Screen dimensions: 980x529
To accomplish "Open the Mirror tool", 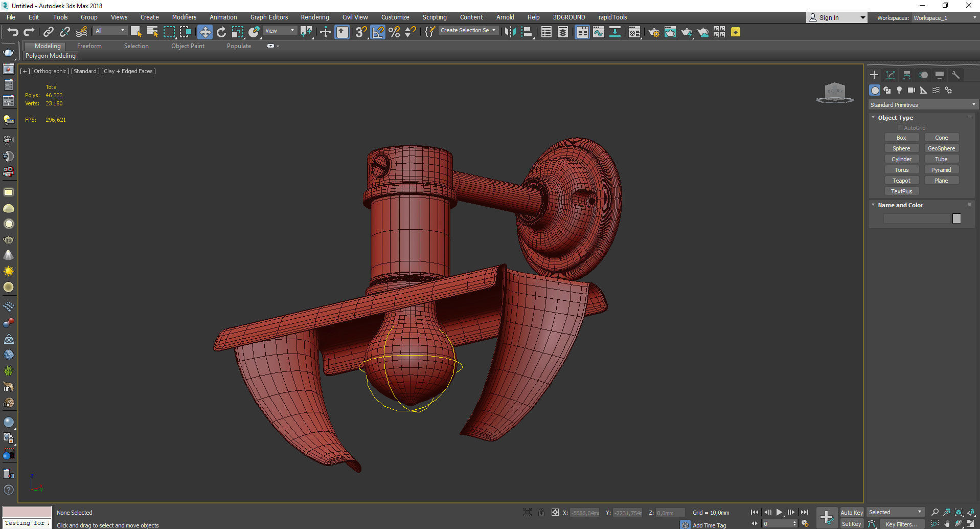I will pyautogui.click(x=510, y=32).
